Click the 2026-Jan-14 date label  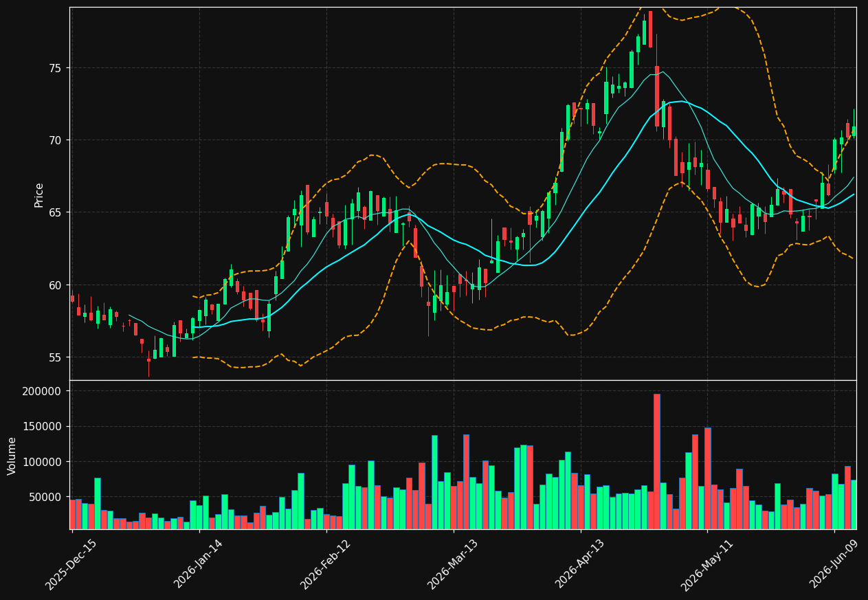point(198,564)
